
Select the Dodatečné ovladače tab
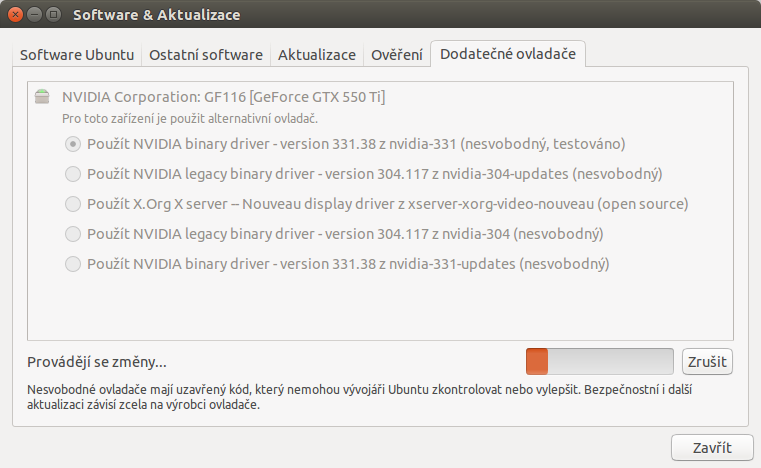pyautogui.click(x=508, y=54)
